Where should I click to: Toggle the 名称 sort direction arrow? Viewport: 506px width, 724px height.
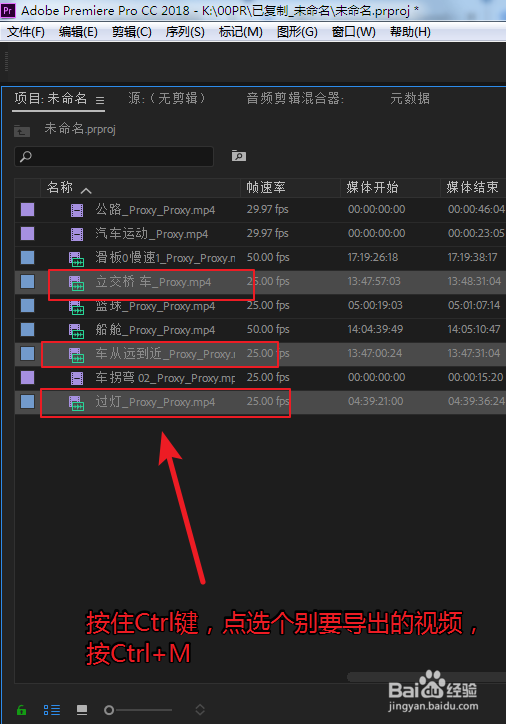86,190
